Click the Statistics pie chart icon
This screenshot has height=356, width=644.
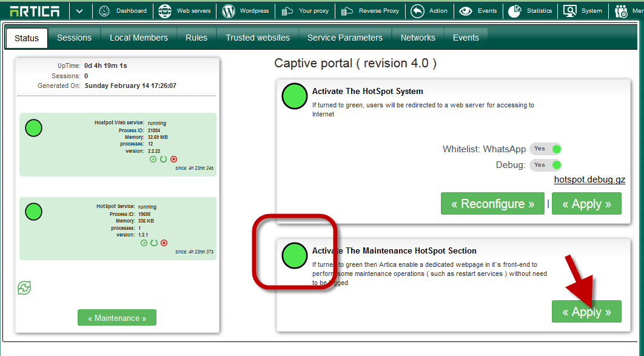pos(515,11)
